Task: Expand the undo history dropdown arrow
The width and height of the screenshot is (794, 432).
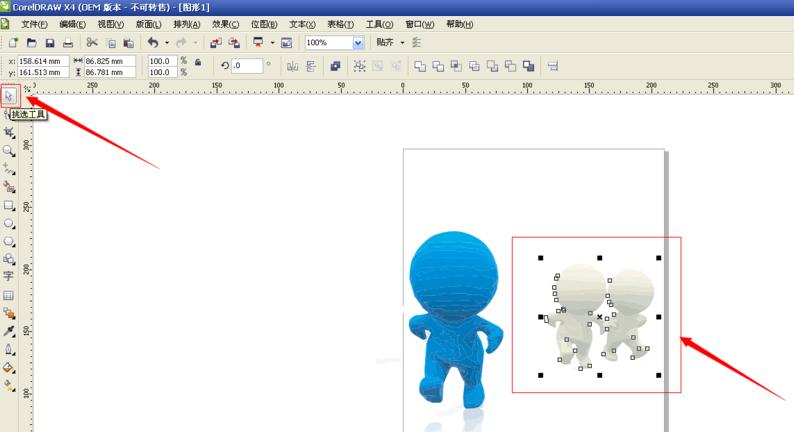Action: (167, 43)
